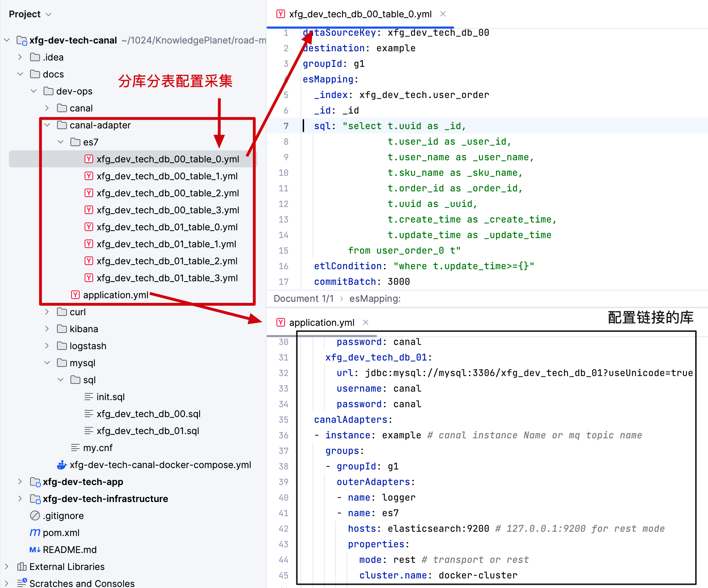Click the Markdown icon of README.md
Viewport: 708px width, 588px height.
(35, 550)
